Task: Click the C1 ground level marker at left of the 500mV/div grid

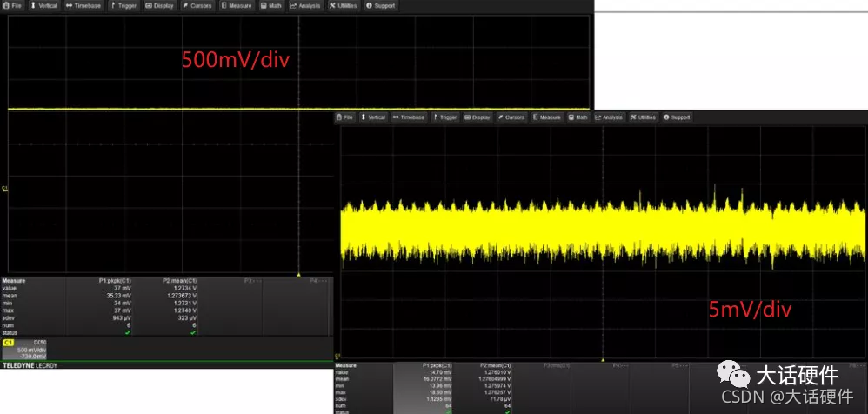Action: [5, 189]
